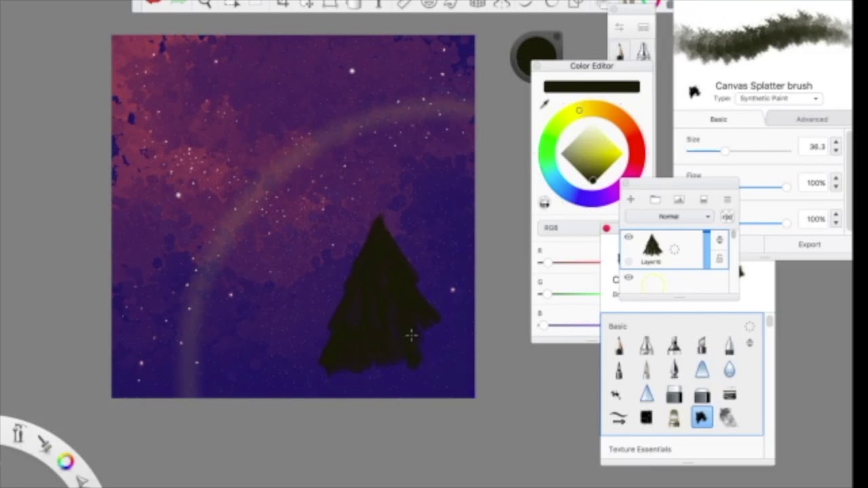Viewport: 868px width, 488px height.
Task: Click the layer opacity 100 indicator
Action: pos(727,217)
